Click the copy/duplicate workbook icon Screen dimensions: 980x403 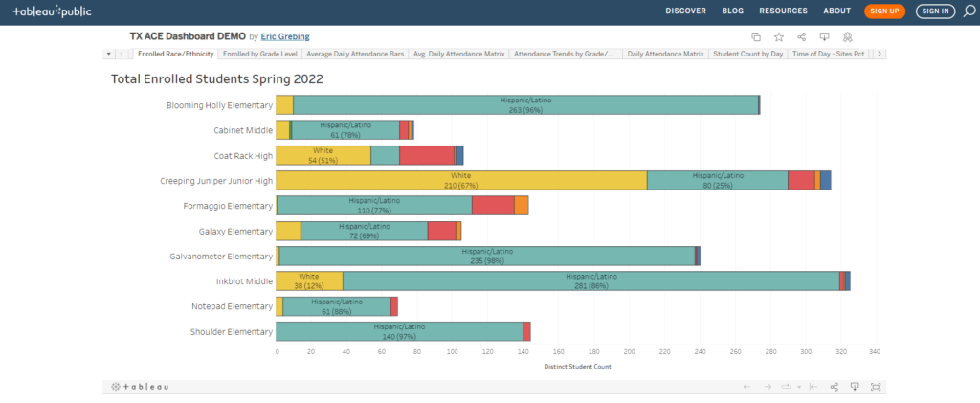click(756, 36)
